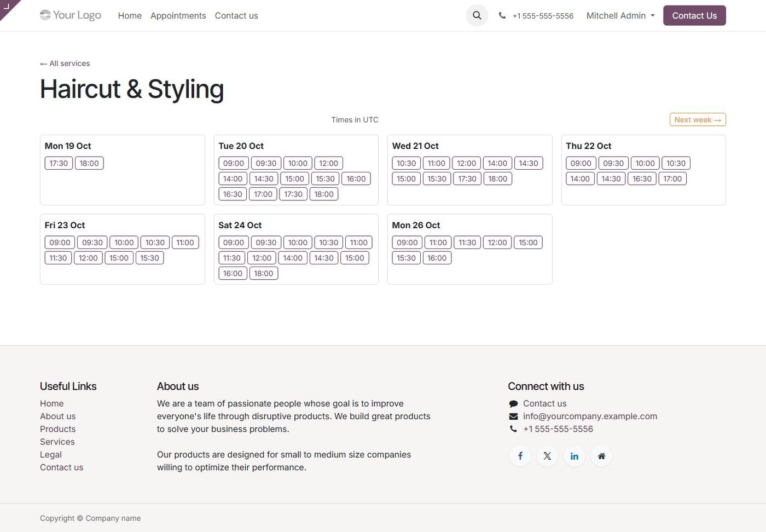Screen dimensions: 766x532
Task: Open the Products footer link
Action: 58,429
